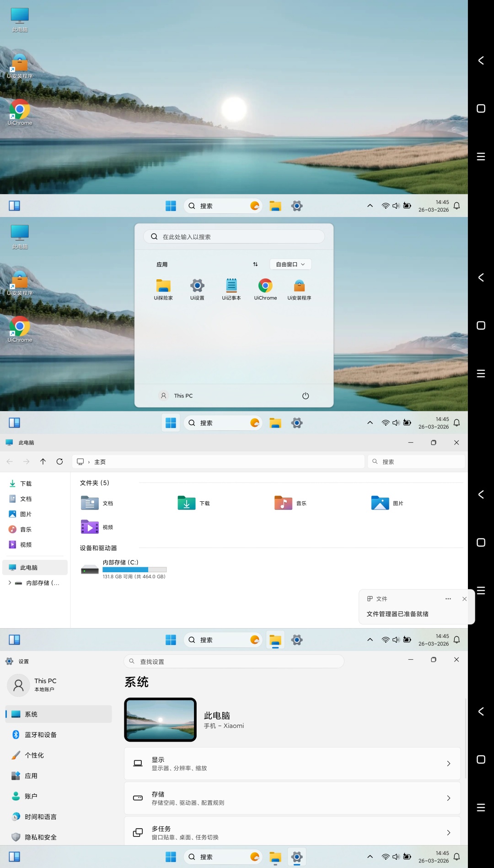Select 隐私和安全 in the Settings sidebar
This screenshot has height=868, width=494.
[59, 837]
